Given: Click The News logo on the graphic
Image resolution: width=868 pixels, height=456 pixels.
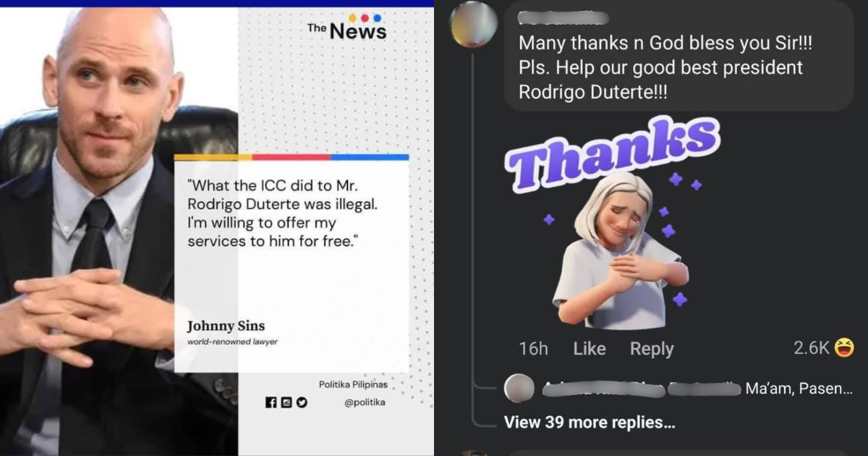Looking at the screenshot, I should [x=347, y=28].
